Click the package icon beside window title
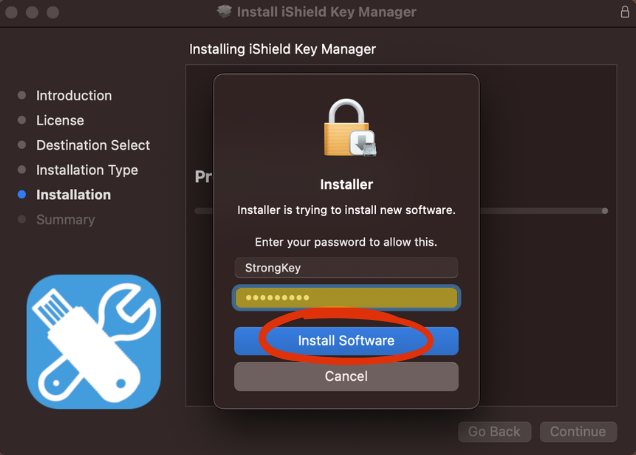The width and height of the screenshot is (636, 455). click(x=224, y=11)
